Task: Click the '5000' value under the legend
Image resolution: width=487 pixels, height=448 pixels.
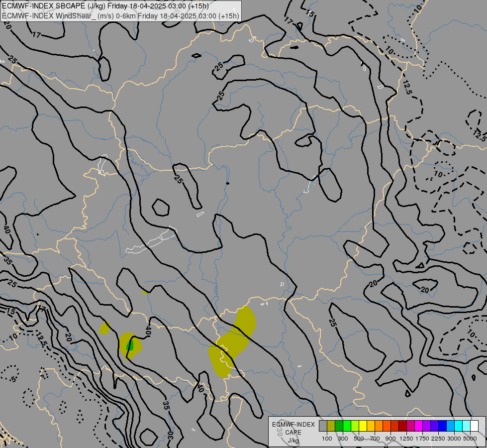Action: pyautogui.click(x=470, y=439)
